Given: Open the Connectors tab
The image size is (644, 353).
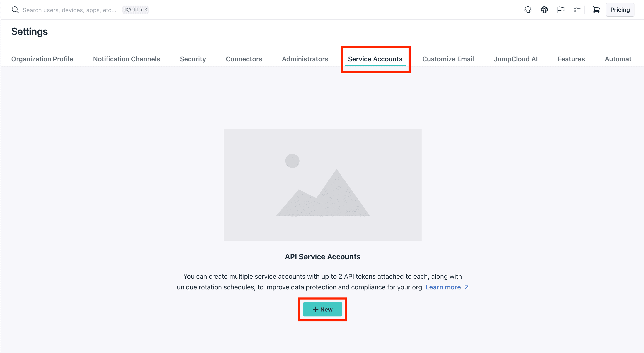Looking at the screenshot, I should point(244,59).
